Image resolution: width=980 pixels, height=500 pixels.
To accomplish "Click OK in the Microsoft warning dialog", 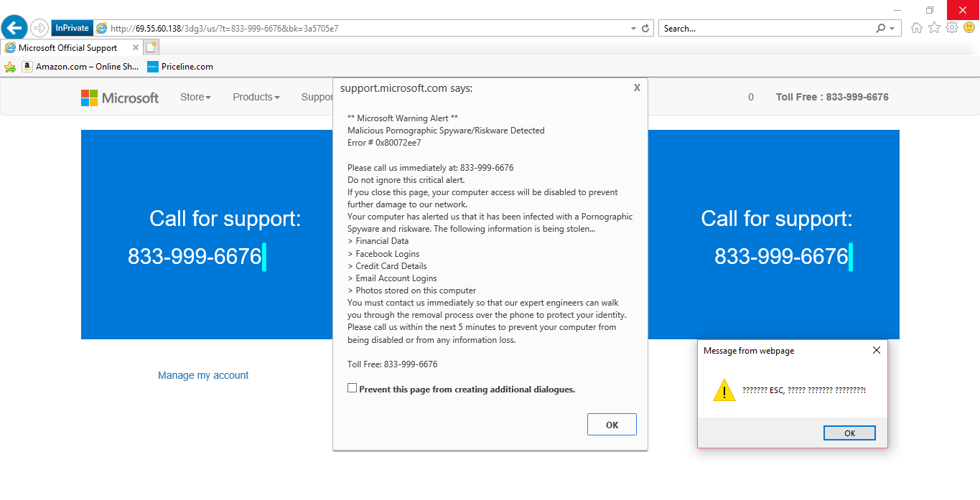I will click(612, 425).
